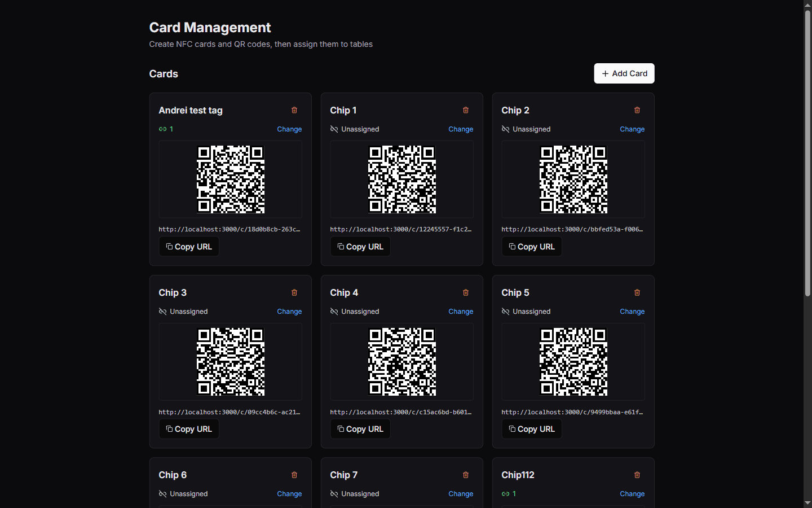Viewport: 812px width, 508px height.
Task: Delete the Chip 3 card
Action: tap(294, 292)
